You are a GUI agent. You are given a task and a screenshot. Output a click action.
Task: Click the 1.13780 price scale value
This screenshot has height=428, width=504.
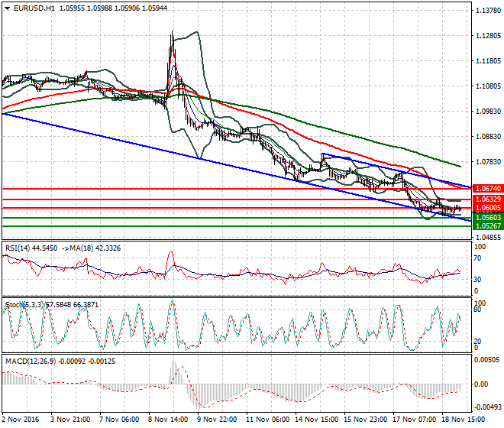488,11
